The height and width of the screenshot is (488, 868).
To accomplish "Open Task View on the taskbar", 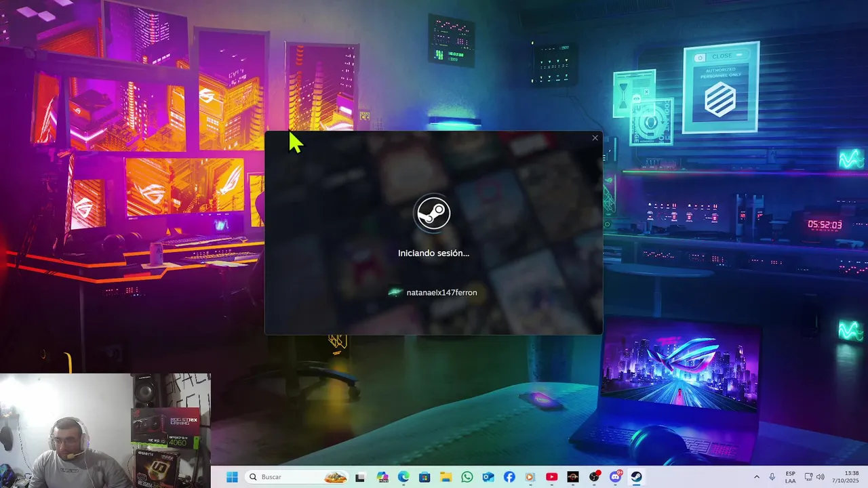I will pos(360,477).
